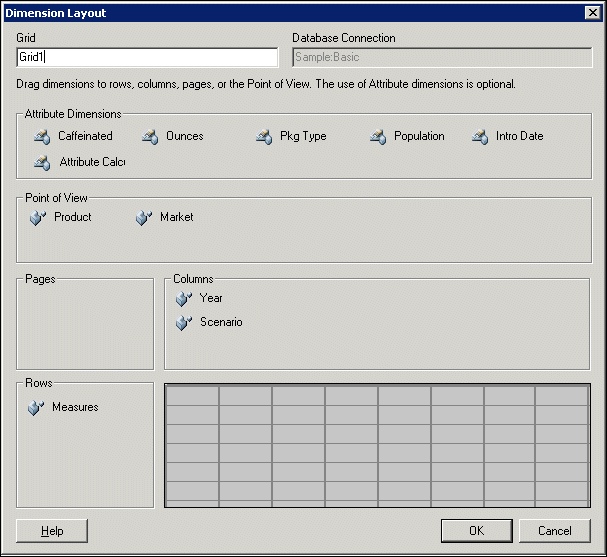This screenshot has height=557, width=607.
Task: Select the Market label in Point of View
Action: pos(177,217)
